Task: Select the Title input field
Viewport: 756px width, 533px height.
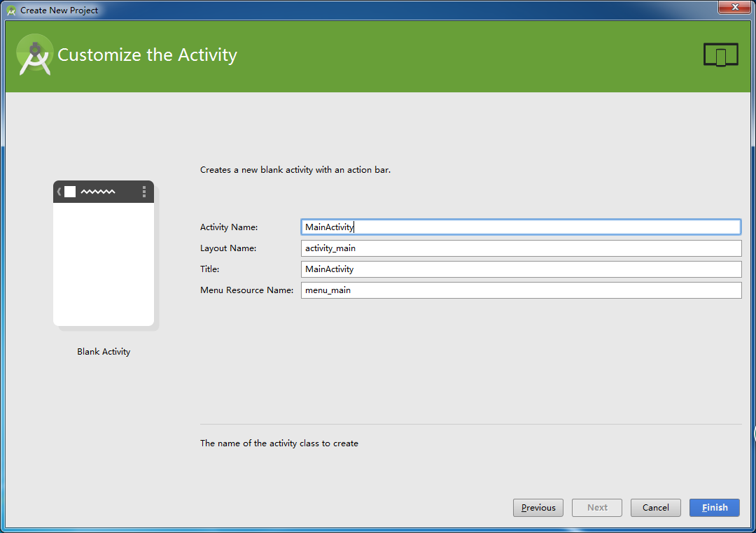Action: point(520,269)
